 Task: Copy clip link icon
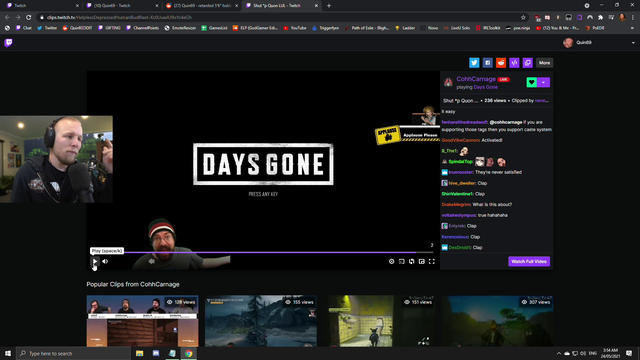tap(528, 62)
